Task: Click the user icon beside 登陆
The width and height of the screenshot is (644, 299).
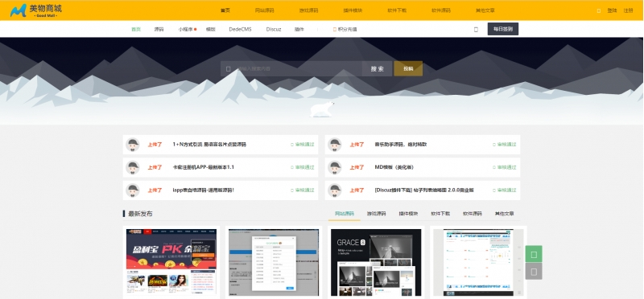Action: click(x=599, y=10)
